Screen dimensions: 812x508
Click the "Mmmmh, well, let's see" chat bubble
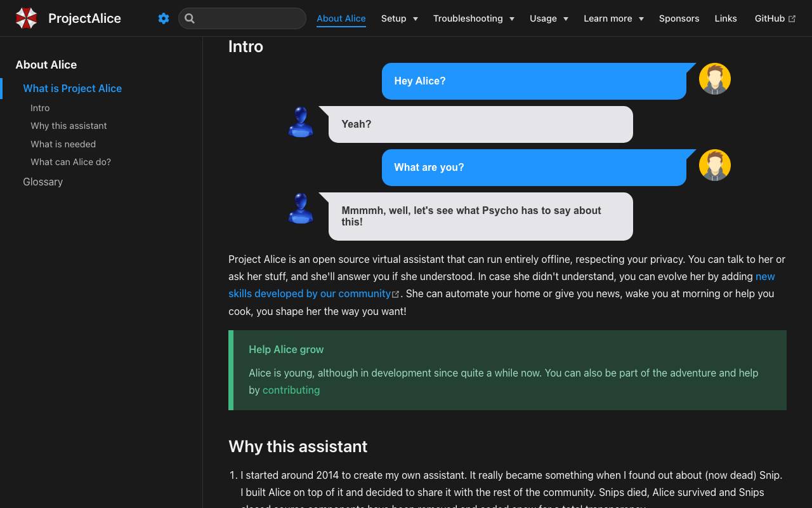(481, 217)
